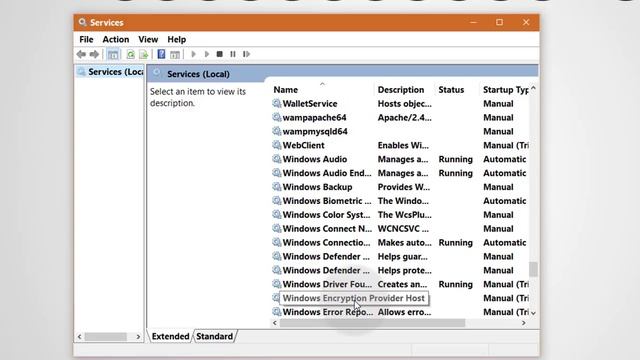Image resolution: width=640 pixels, height=360 pixels.
Task: Click Automatic startup type of Windows Biometric
Action: 504,200
